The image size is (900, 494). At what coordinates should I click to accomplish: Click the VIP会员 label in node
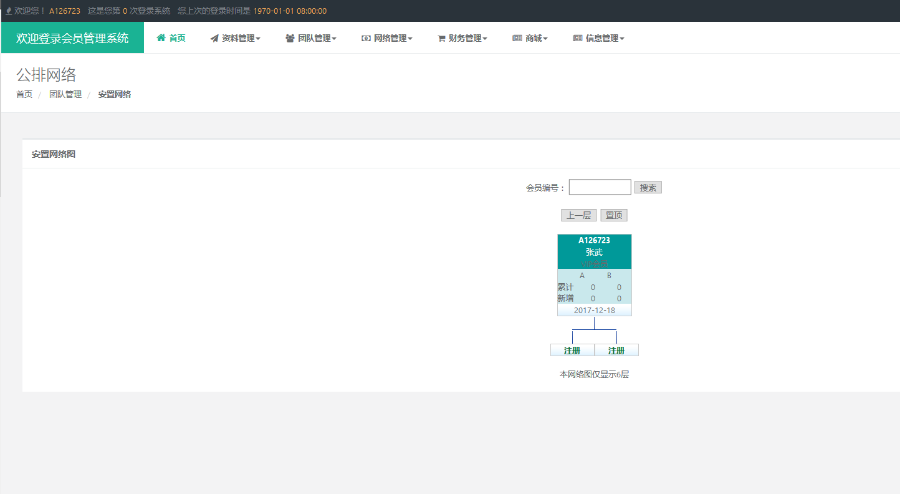tap(594, 263)
